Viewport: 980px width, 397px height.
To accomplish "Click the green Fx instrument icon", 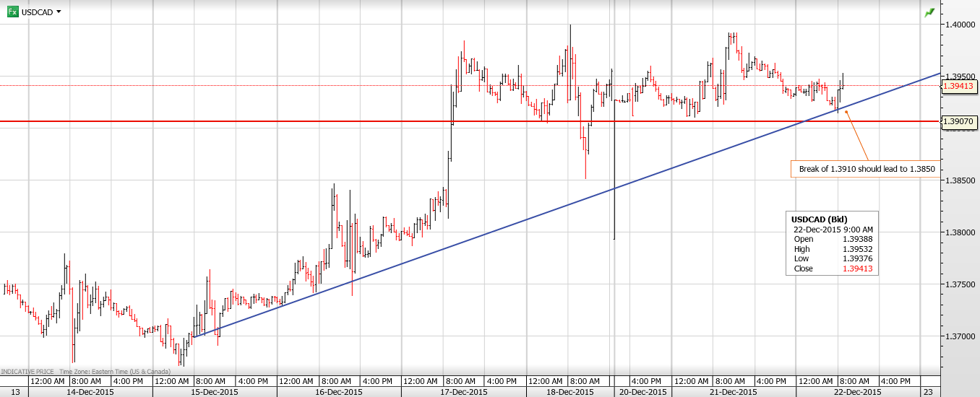I will [x=12, y=12].
